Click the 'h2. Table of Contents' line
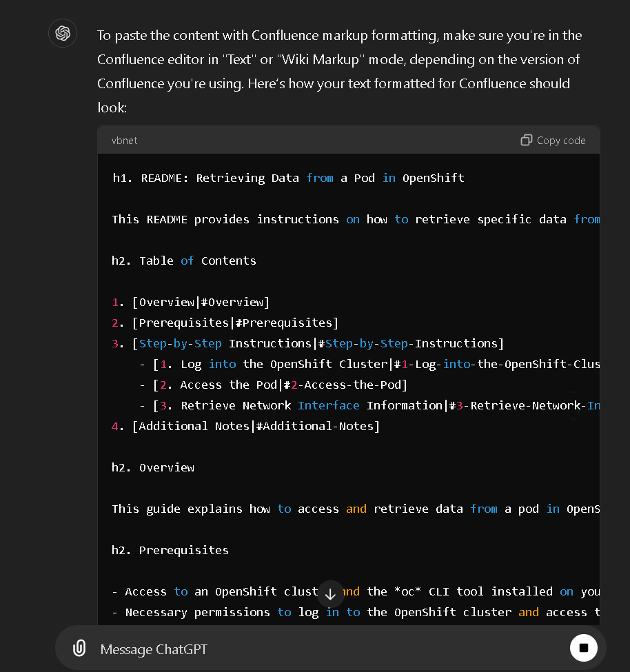The height and width of the screenshot is (672, 630). pos(184,261)
